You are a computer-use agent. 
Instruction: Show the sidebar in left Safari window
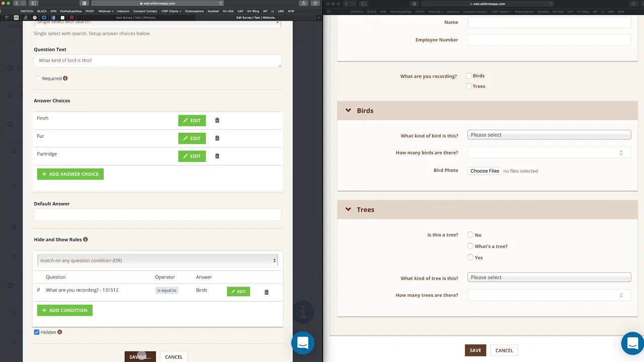click(34, 4)
